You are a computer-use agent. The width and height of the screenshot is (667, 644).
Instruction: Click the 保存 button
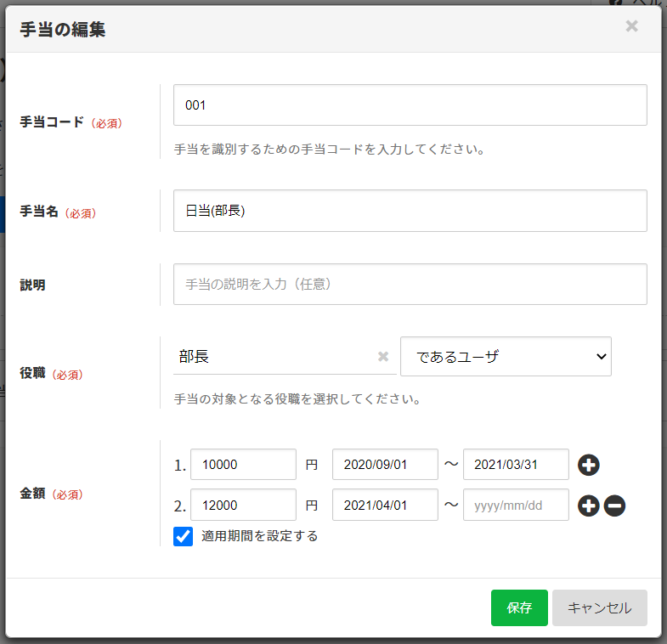tap(519, 607)
